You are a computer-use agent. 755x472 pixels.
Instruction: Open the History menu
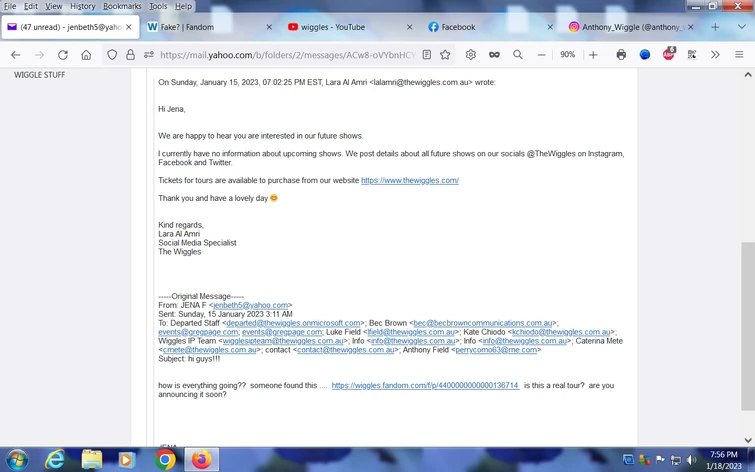82,6
